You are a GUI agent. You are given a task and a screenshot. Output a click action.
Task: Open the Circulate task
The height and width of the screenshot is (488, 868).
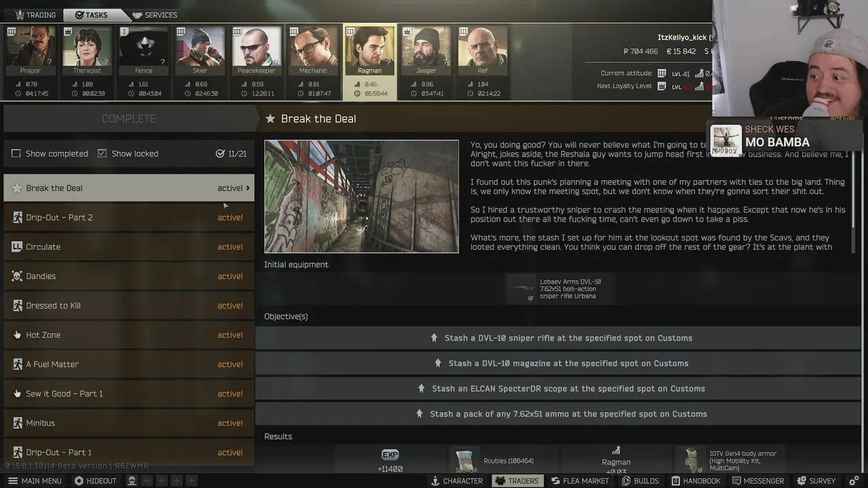coord(129,247)
